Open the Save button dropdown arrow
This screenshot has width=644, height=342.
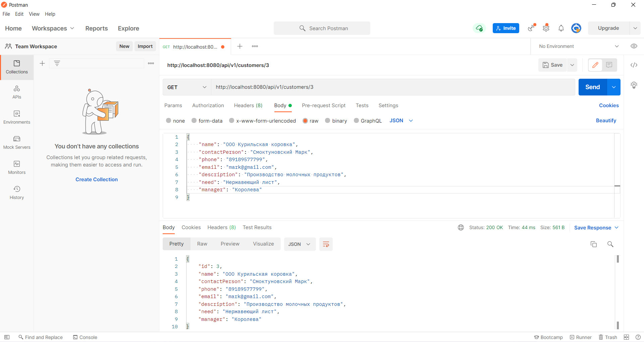(x=572, y=65)
